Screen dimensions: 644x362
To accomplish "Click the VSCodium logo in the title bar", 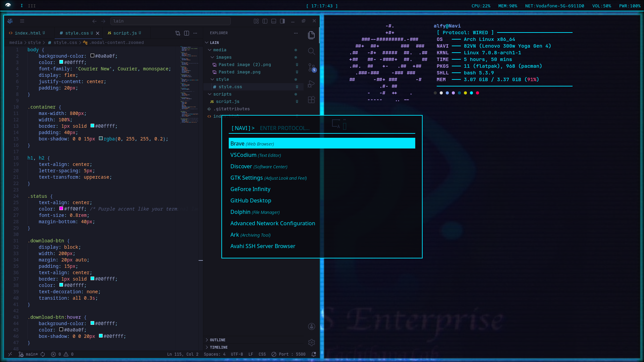I will [10, 21].
